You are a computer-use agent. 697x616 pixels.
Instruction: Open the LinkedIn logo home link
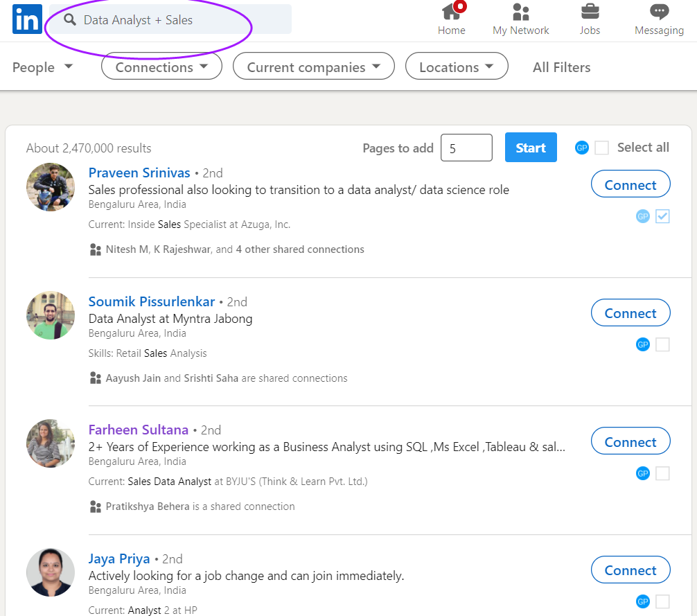tap(27, 19)
